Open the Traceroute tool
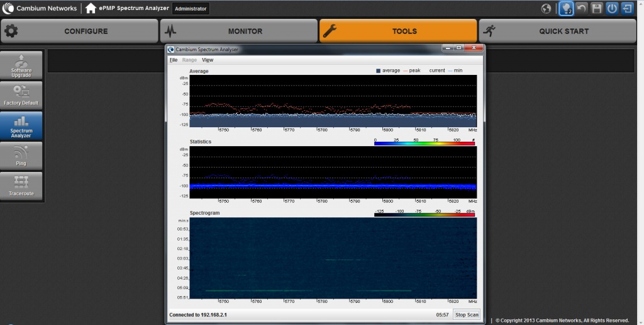 21,186
